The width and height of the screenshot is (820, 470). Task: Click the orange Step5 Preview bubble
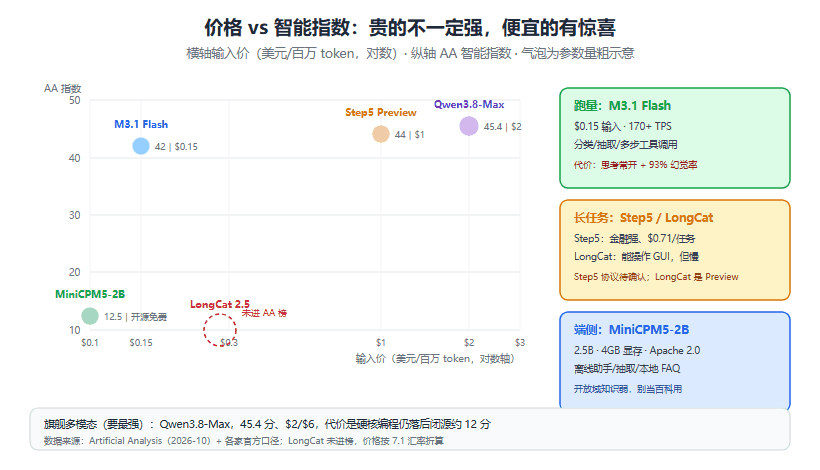coord(381,134)
